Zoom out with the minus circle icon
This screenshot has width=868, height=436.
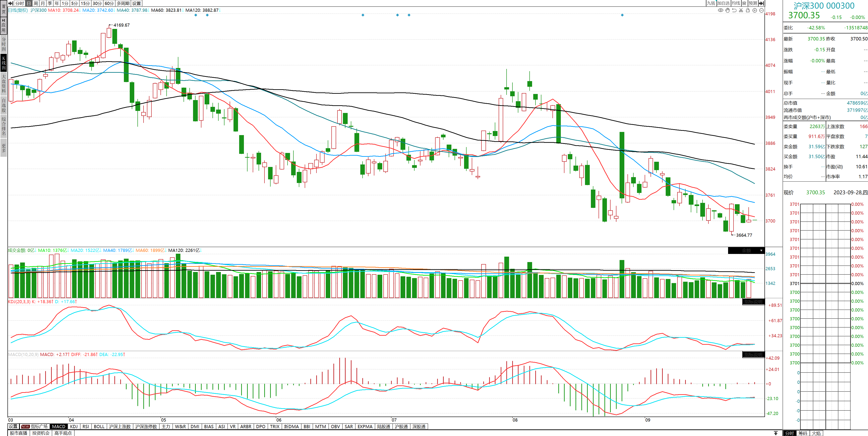[x=761, y=10]
